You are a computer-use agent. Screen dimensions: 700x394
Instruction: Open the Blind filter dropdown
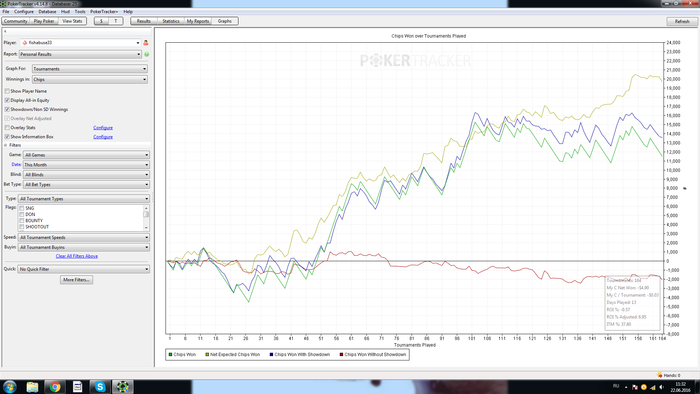86,174
